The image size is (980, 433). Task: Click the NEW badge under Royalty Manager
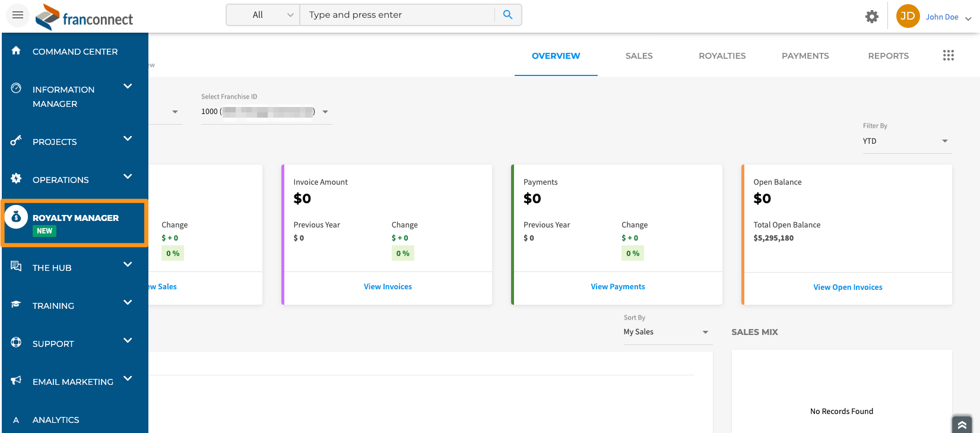45,231
